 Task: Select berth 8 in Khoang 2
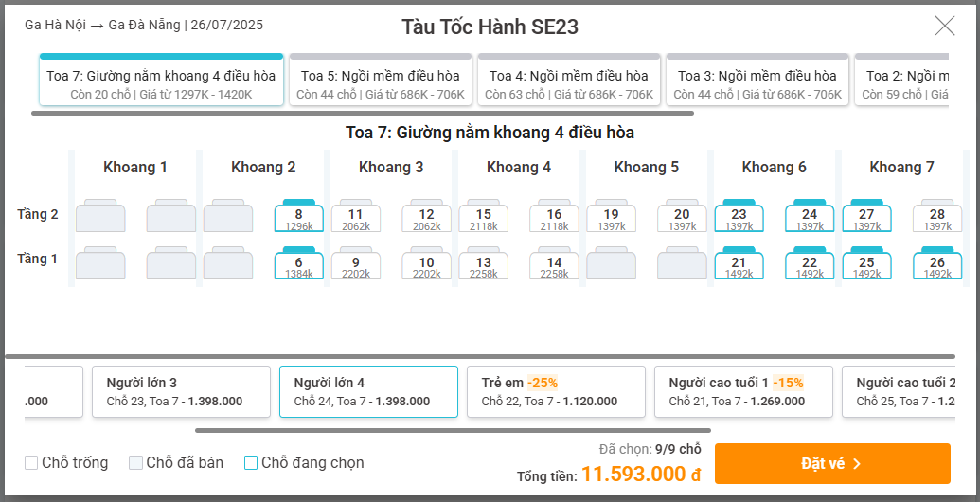(x=299, y=216)
